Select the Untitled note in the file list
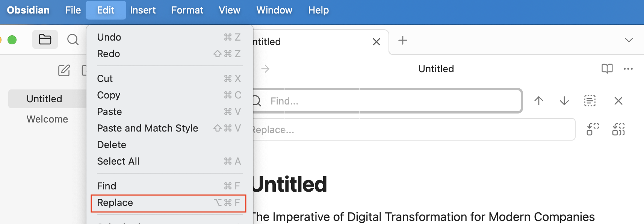 click(x=44, y=99)
